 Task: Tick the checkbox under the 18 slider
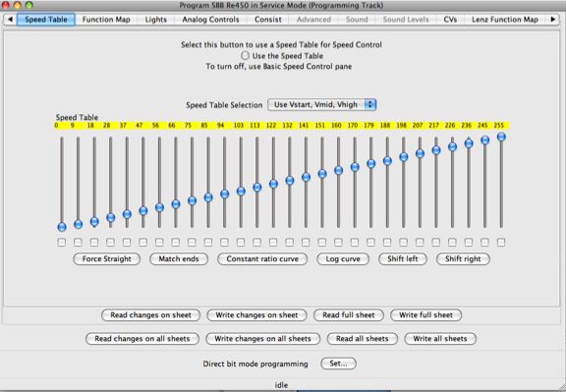pos(94,243)
